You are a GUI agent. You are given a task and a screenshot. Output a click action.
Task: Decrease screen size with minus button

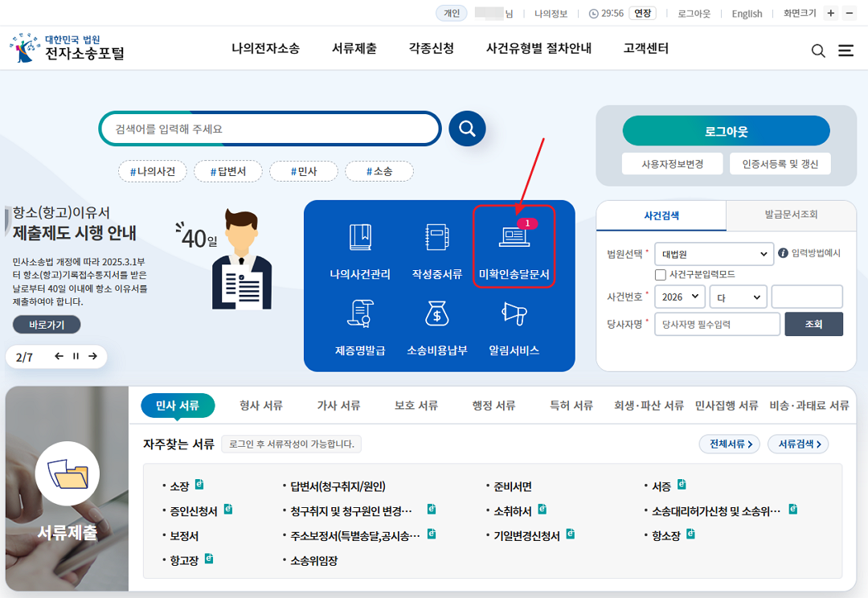850,14
